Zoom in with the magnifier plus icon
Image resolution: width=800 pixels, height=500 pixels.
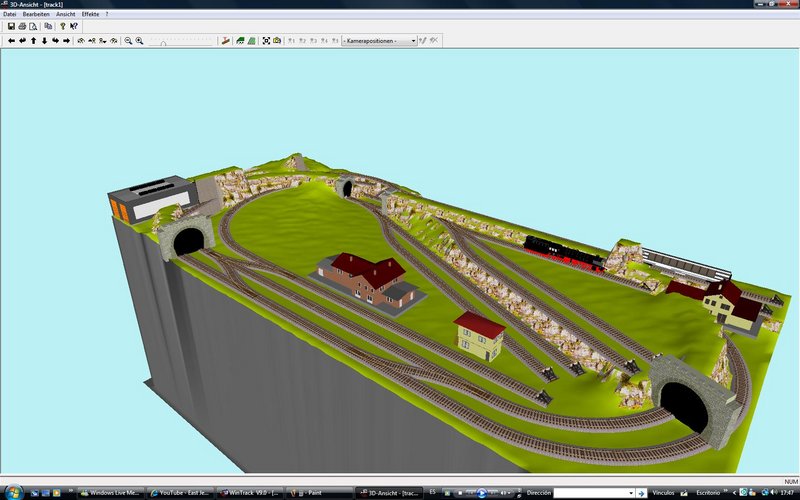coord(139,40)
